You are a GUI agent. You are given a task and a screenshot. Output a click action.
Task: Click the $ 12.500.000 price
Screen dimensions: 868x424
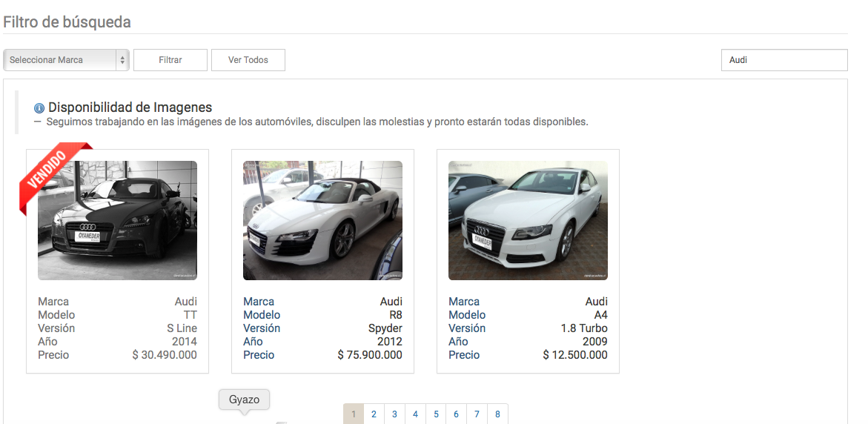(x=575, y=355)
